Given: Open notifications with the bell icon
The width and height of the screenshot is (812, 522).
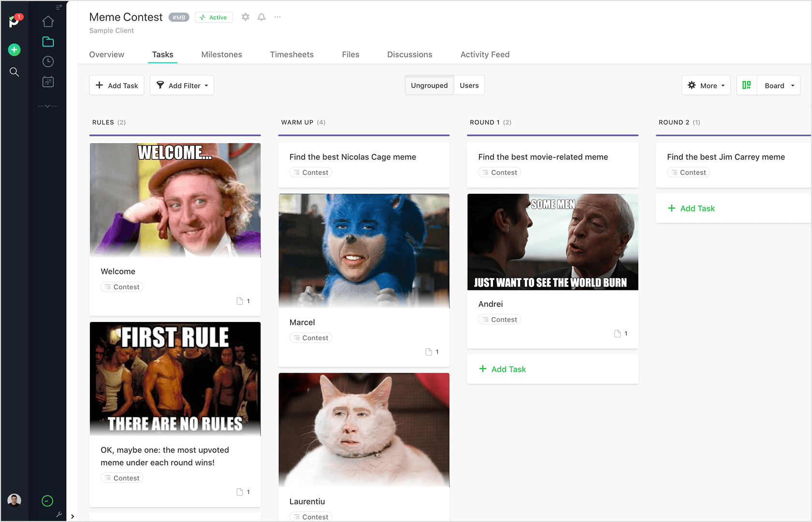Looking at the screenshot, I should point(261,16).
